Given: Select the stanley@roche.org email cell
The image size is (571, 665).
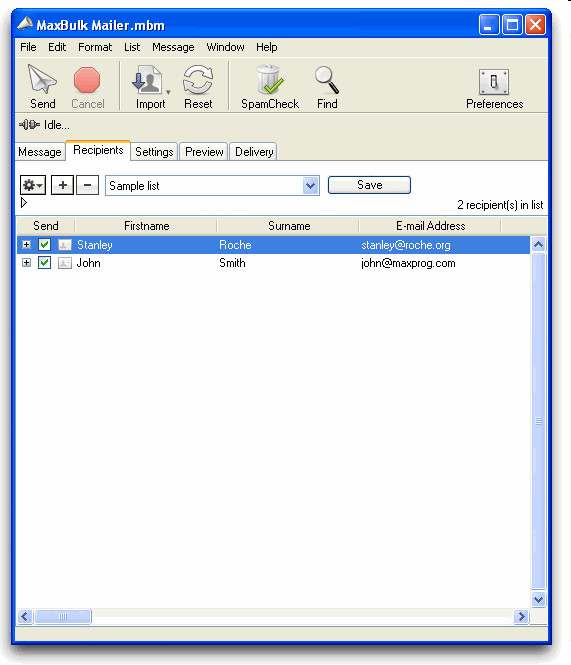Looking at the screenshot, I should pos(406,245).
